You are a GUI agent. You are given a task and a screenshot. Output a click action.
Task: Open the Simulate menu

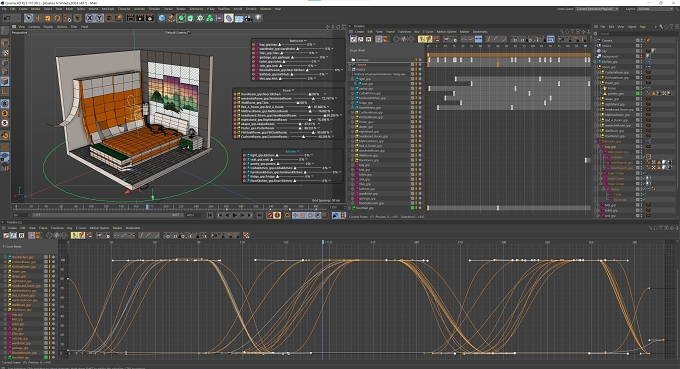[154, 9]
